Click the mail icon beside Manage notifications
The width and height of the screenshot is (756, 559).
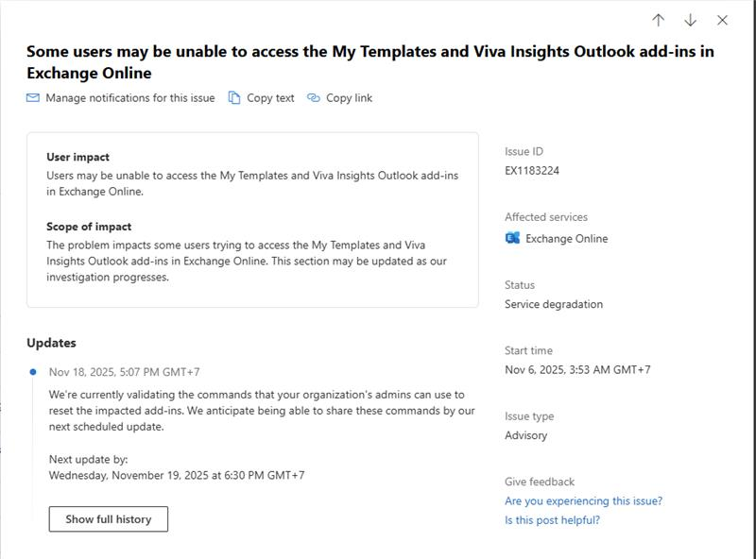(x=31, y=97)
